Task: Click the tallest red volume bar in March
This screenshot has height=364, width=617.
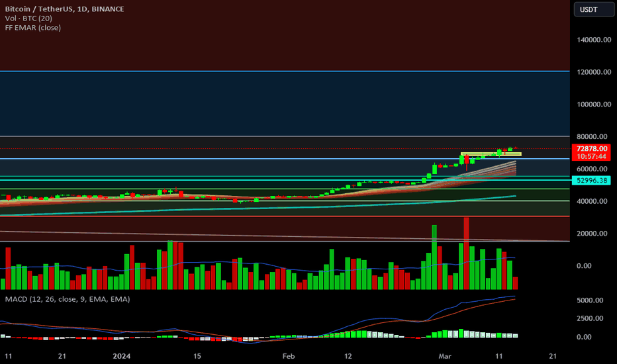Action: point(466,253)
